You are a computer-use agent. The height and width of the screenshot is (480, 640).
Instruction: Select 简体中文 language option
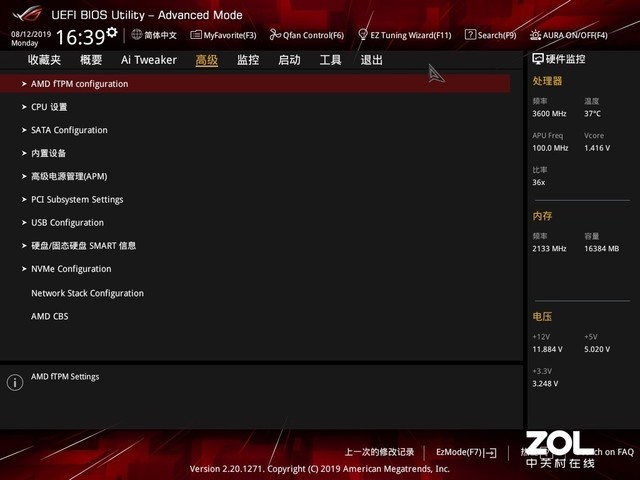[x=160, y=35]
